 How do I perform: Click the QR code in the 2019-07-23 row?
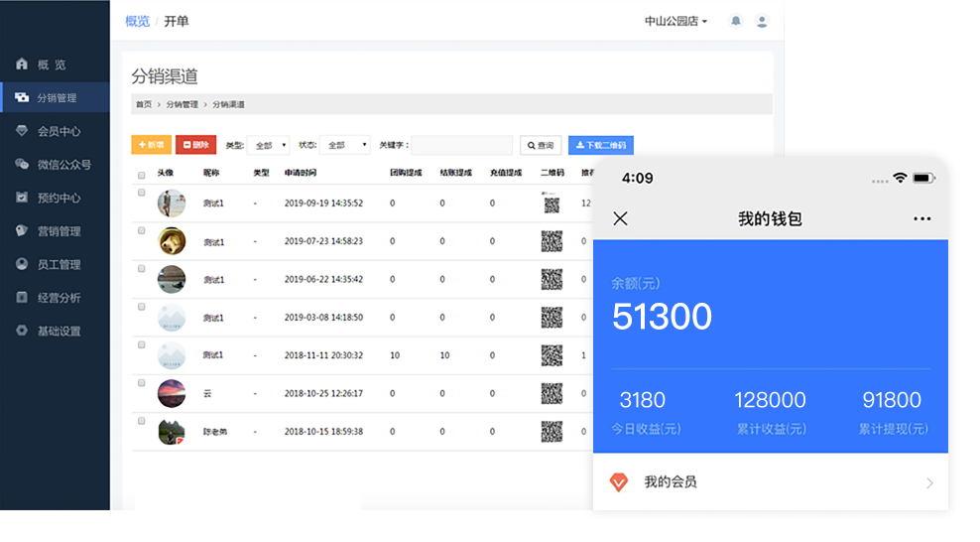click(x=551, y=241)
